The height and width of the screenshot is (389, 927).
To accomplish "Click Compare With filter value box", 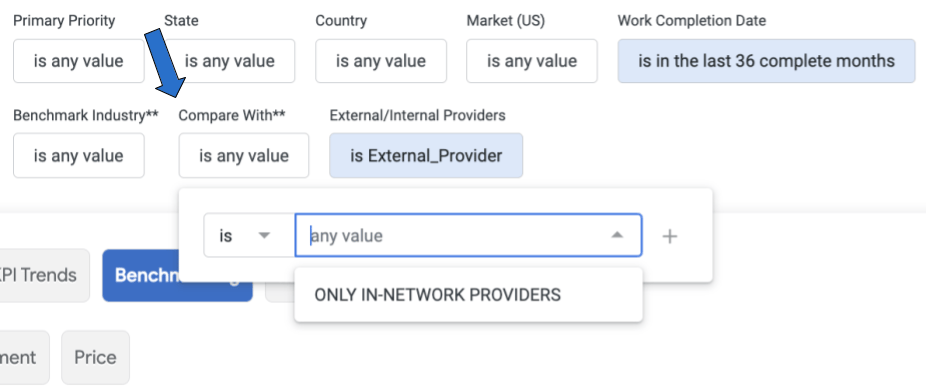I will [x=244, y=155].
